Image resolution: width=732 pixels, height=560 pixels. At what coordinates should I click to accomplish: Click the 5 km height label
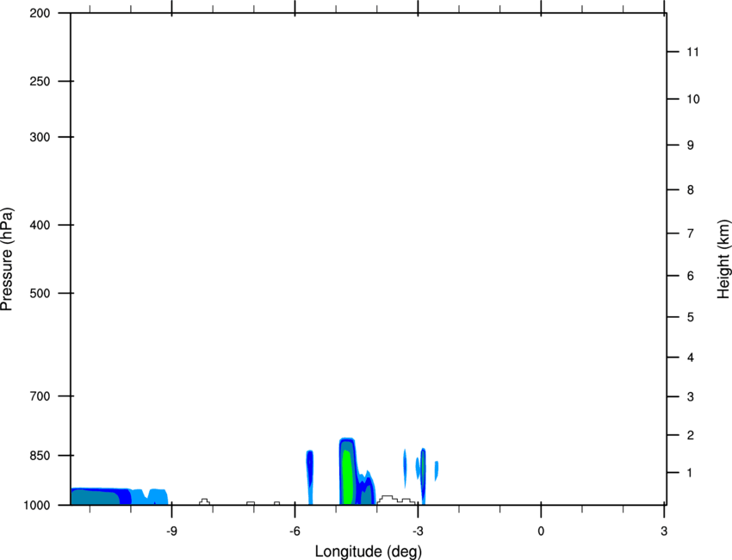pyautogui.click(x=691, y=317)
